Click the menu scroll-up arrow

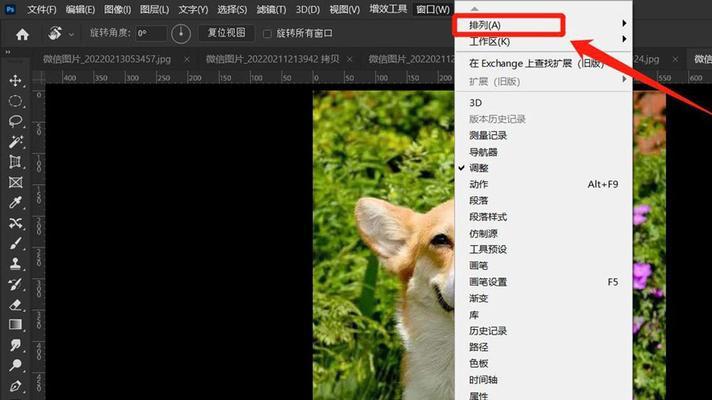pyautogui.click(x=475, y=8)
